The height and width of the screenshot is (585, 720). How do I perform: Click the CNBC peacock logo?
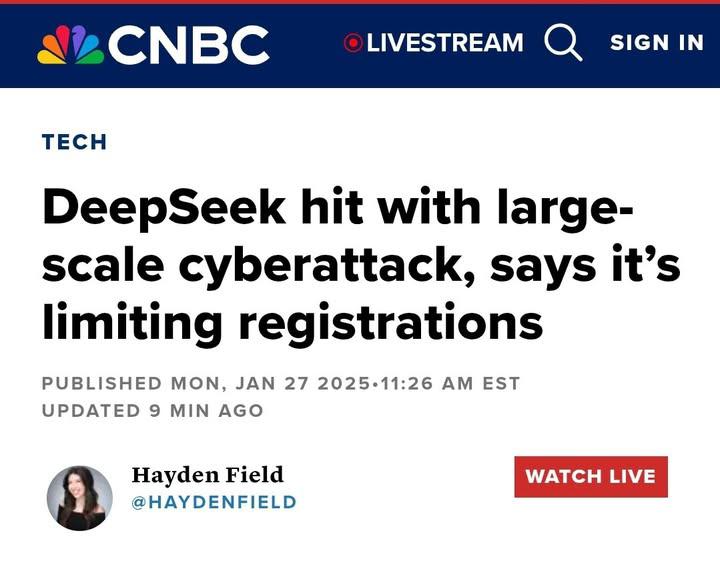pyautogui.click(x=70, y=45)
